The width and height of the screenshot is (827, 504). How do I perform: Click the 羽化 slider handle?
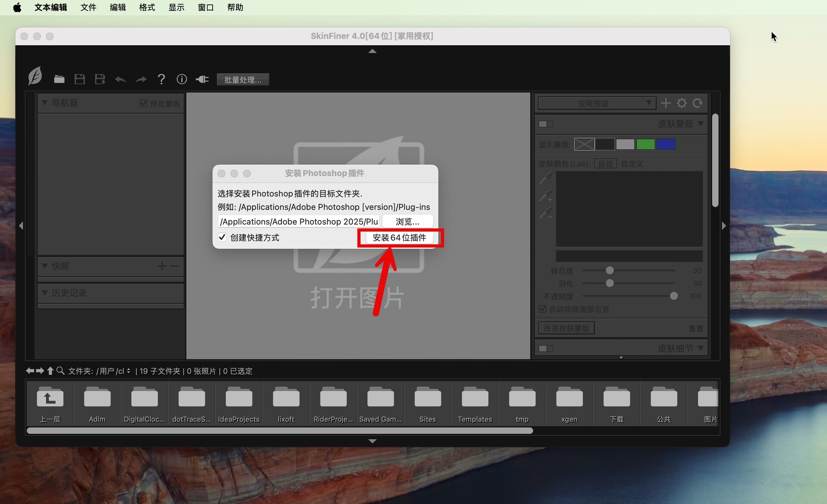coord(609,283)
